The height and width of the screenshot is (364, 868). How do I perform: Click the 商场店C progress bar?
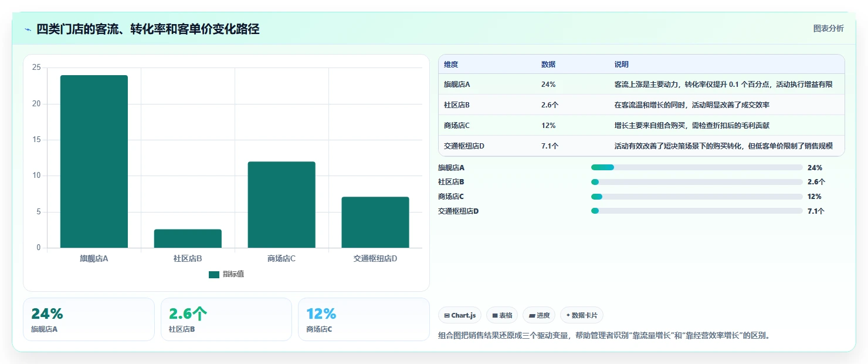697,197
